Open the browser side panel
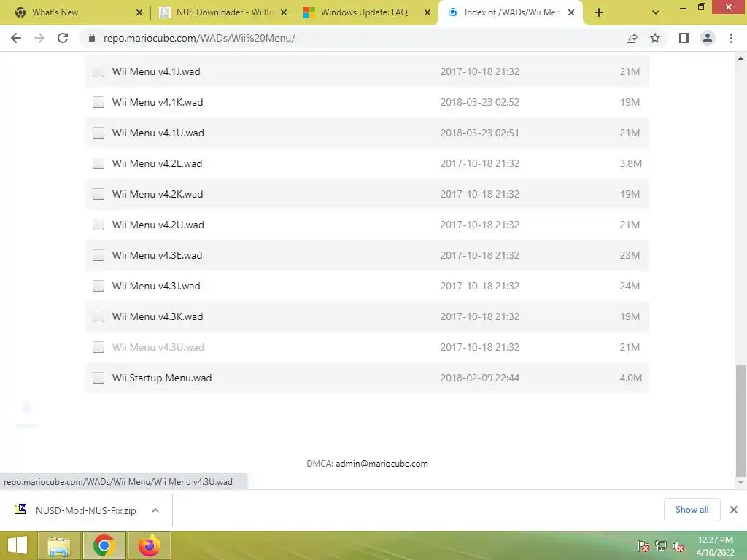 [x=684, y=38]
